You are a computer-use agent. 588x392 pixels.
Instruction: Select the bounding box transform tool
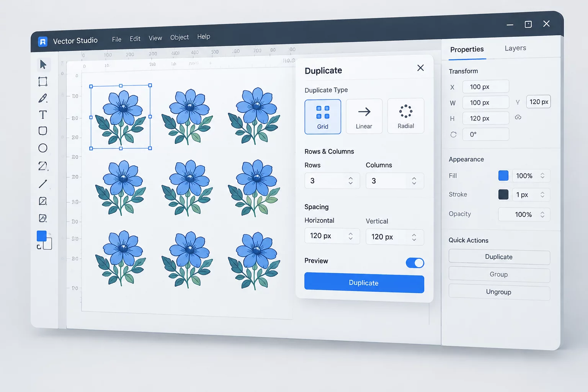[x=43, y=82]
